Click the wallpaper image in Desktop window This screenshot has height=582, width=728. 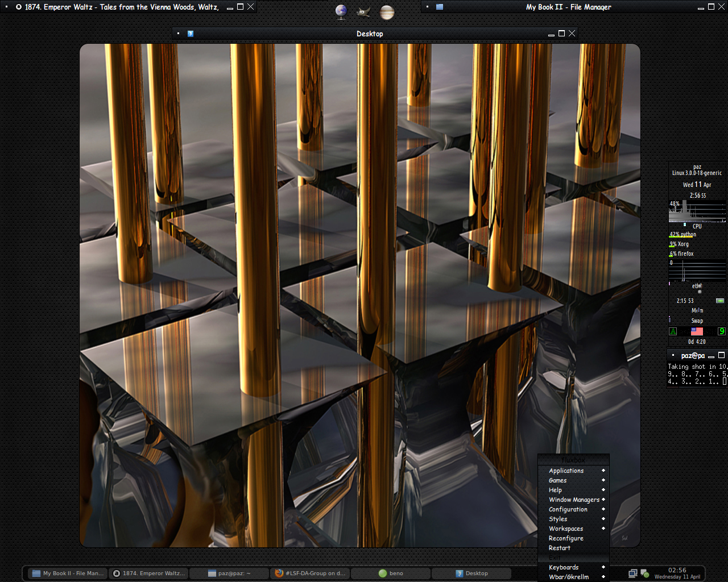click(x=360, y=296)
